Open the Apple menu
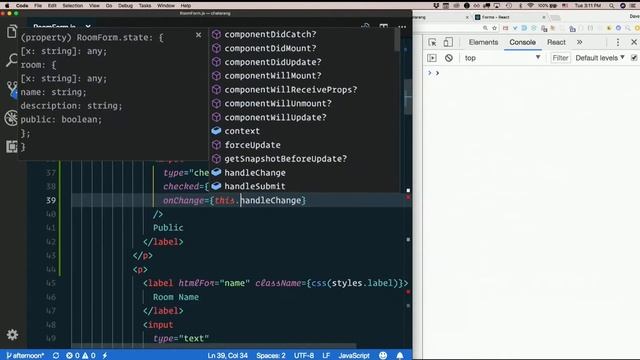The width and height of the screenshot is (640, 360). coord(7,6)
